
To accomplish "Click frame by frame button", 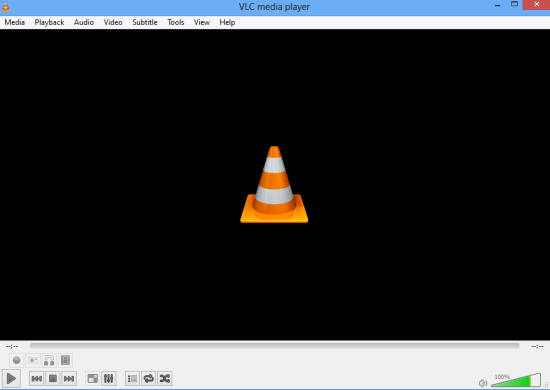I will 65,360.
